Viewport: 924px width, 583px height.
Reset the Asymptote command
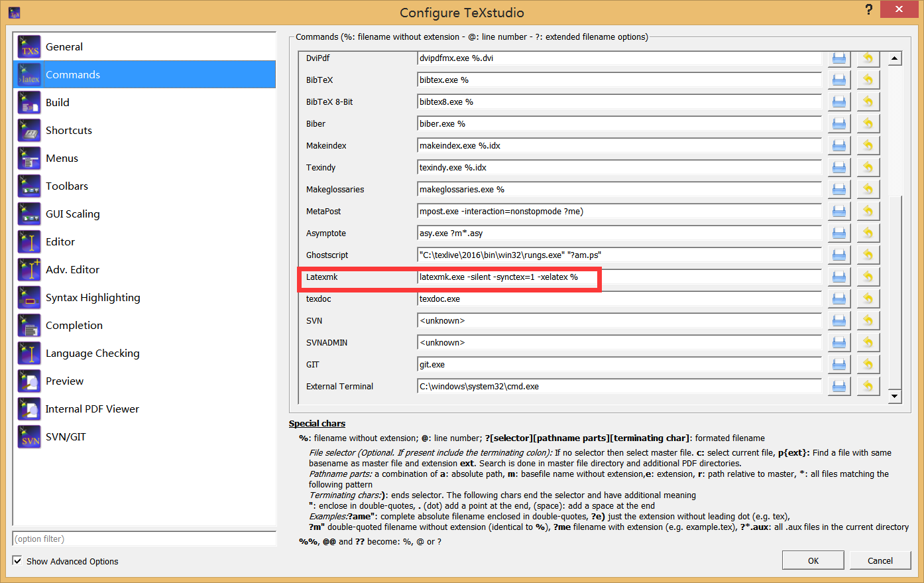point(868,233)
